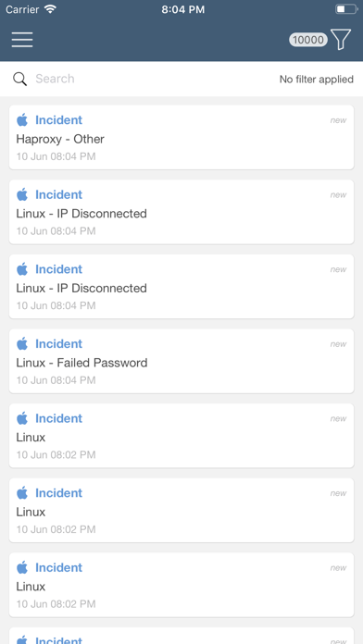The image size is (363, 644).
Task: Tap the Apple icon on the Haproxy incident
Action: pyautogui.click(x=22, y=120)
